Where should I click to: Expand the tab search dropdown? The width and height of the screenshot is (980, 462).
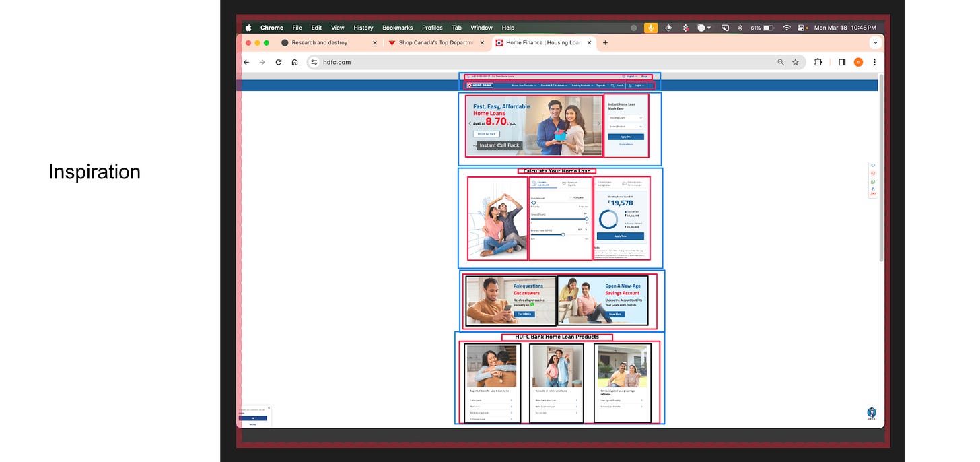tap(875, 42)
